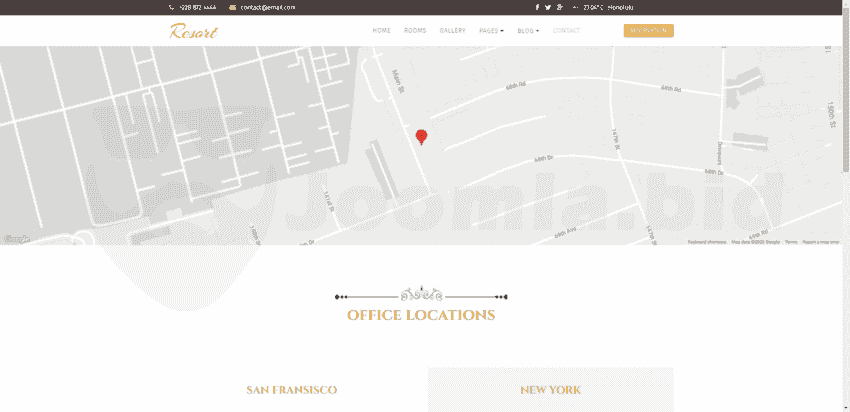Viewport: 850px width, 412px height.
Task: Click Report a map error link
Action: [x=820, y=242]
